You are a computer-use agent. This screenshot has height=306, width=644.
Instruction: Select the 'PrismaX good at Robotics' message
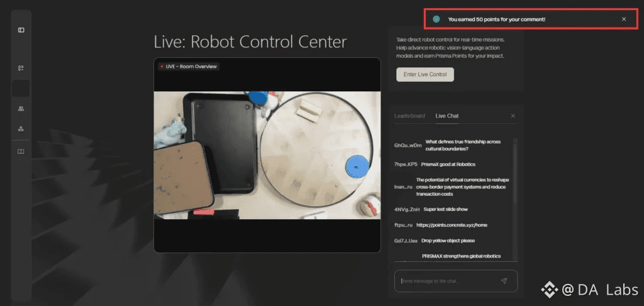(448, 164)
